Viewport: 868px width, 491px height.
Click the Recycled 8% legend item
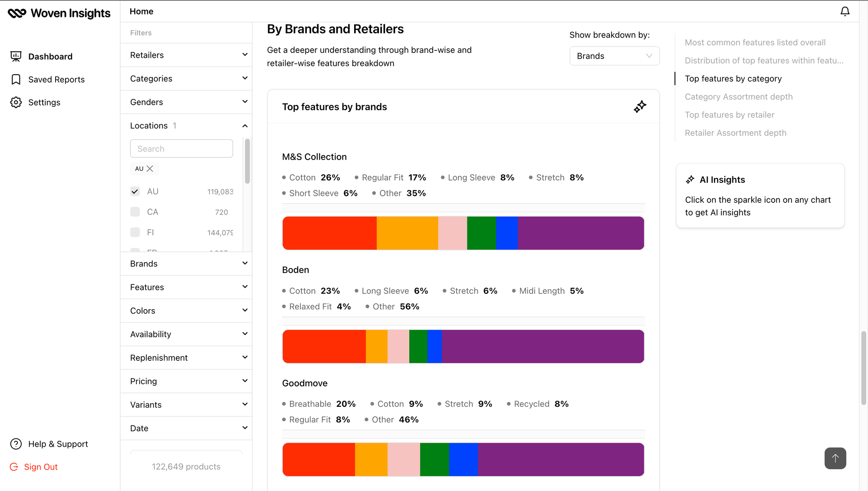pyautogui.click(x=538, y=404)
